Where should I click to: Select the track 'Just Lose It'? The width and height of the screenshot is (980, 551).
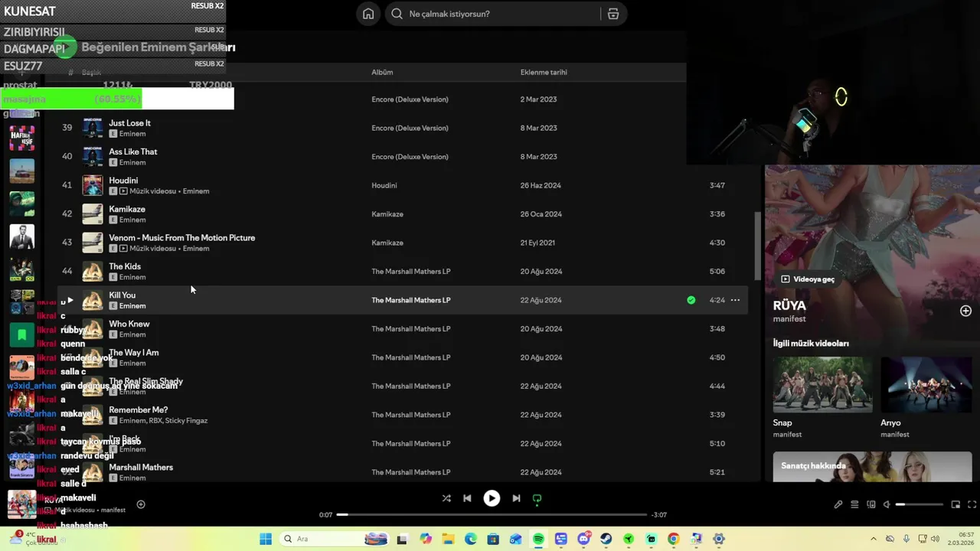pos(129,123)
